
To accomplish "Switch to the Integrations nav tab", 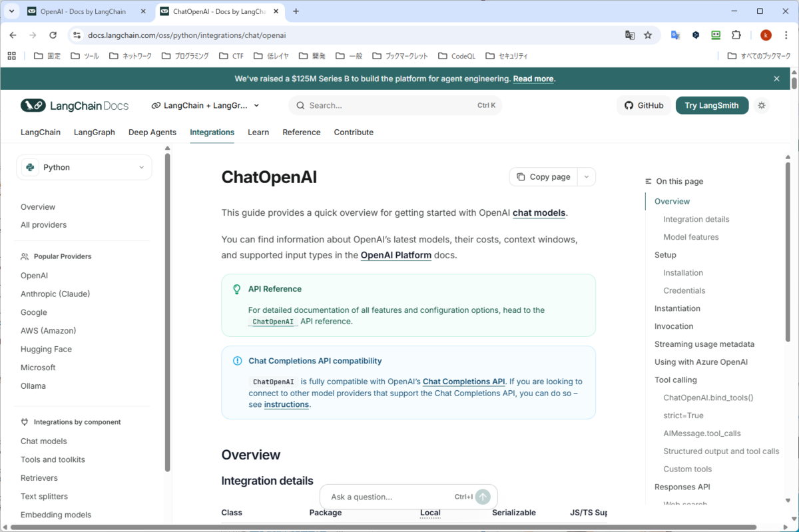I will (x=212, y=132).
